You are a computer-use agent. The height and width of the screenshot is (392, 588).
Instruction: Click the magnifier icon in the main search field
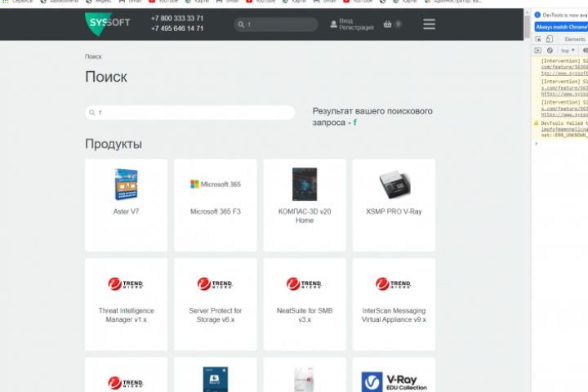click(x=91, y=113)
